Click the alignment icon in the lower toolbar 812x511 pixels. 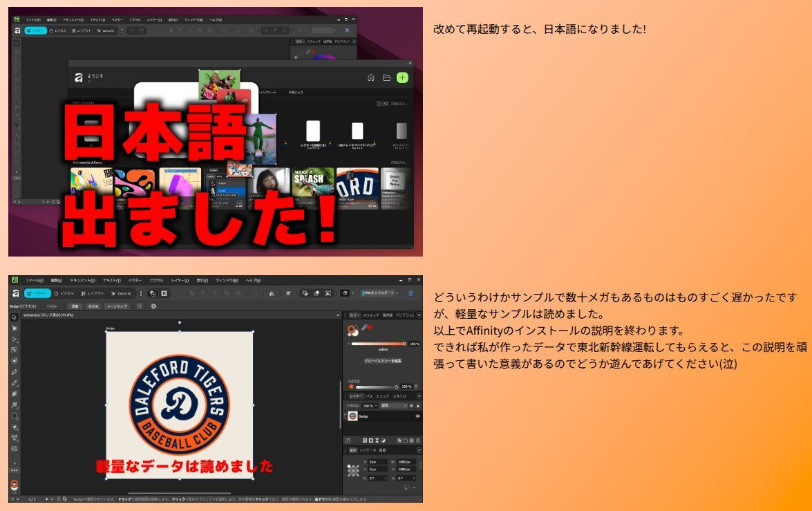click(288, 293)
